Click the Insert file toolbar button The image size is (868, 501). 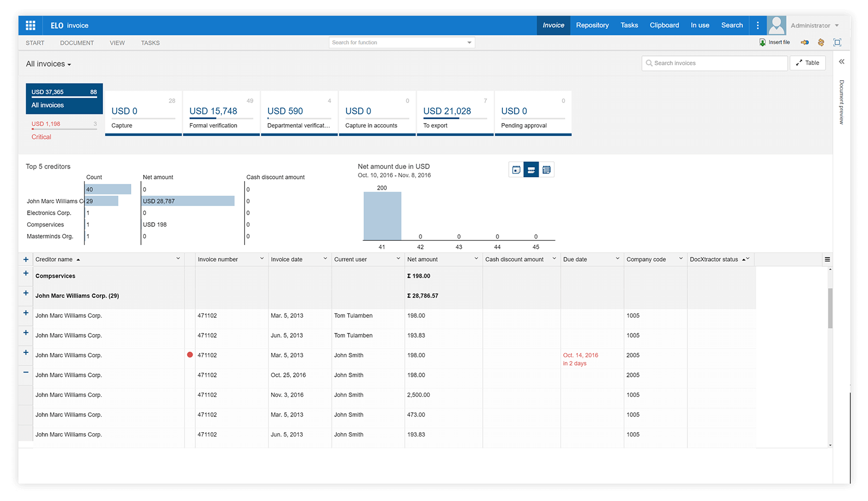[x=775, y=42]
